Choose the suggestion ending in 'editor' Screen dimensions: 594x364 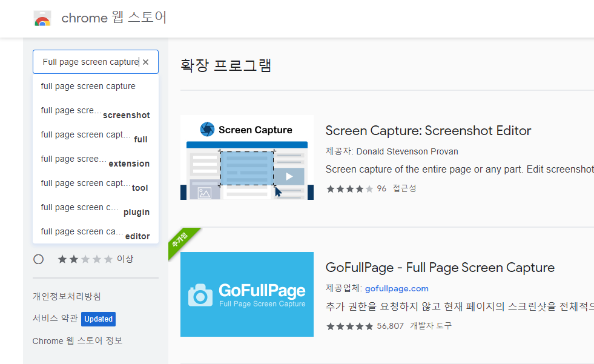(x=96, y=232)
